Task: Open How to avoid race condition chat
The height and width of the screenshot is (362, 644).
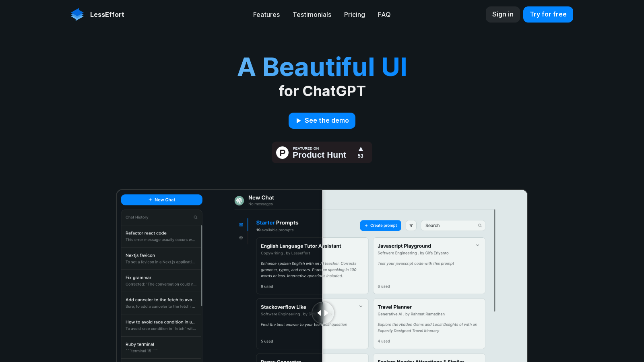Action: (161, 325)
